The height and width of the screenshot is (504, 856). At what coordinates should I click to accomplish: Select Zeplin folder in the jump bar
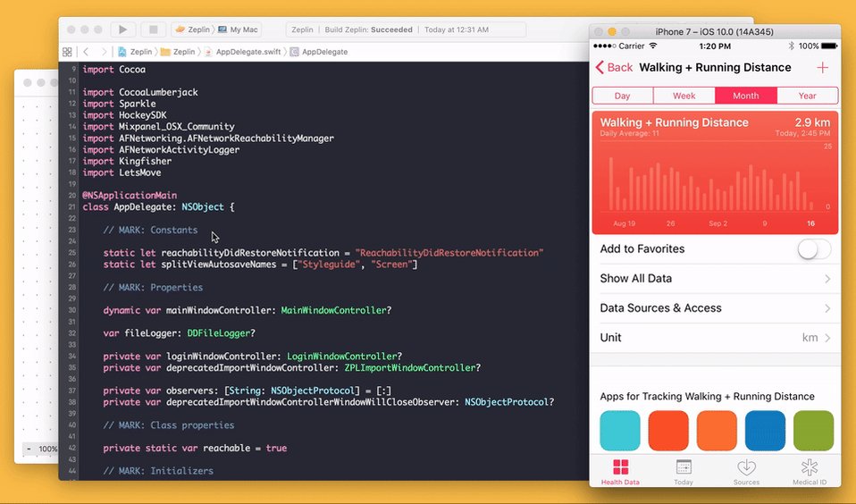(178, 52)
